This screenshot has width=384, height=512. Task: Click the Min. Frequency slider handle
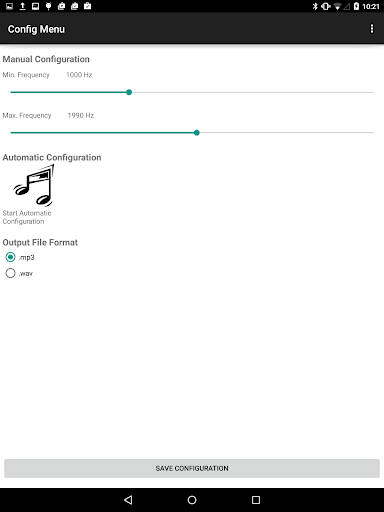pos(129,92)
